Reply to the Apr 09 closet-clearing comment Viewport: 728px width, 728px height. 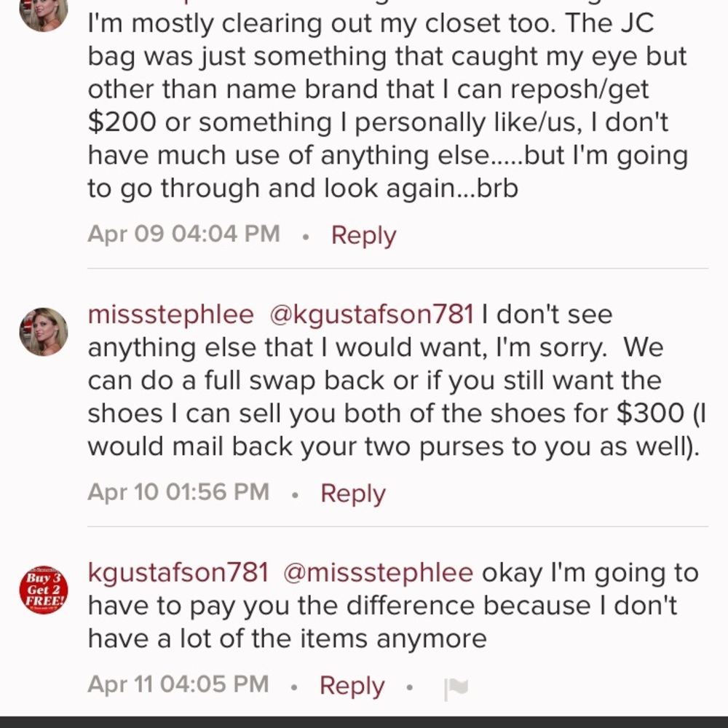[x=363, y=234]
